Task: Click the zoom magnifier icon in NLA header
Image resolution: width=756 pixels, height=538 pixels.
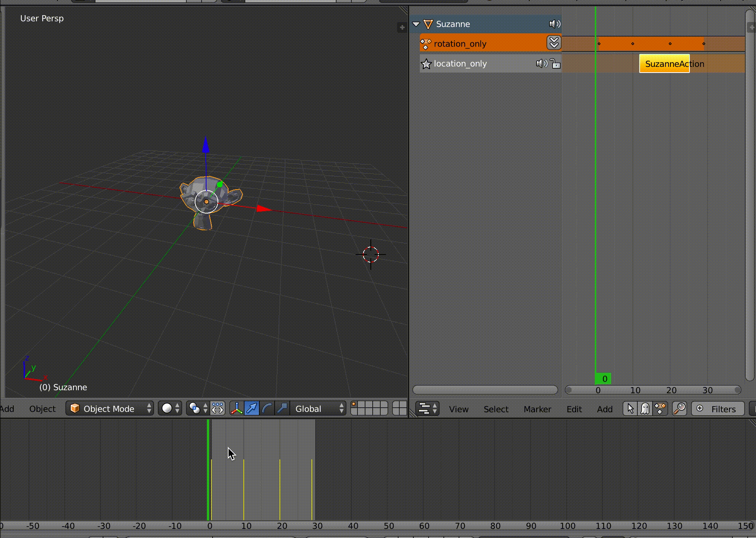Action: (679, 408)
